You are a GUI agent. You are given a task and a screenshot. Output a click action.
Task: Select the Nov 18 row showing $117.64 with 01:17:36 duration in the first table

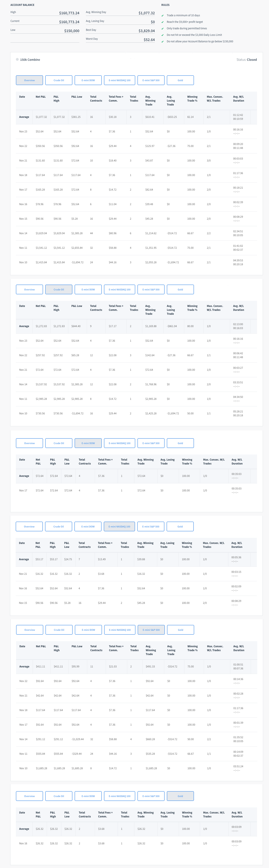[135, 175]
